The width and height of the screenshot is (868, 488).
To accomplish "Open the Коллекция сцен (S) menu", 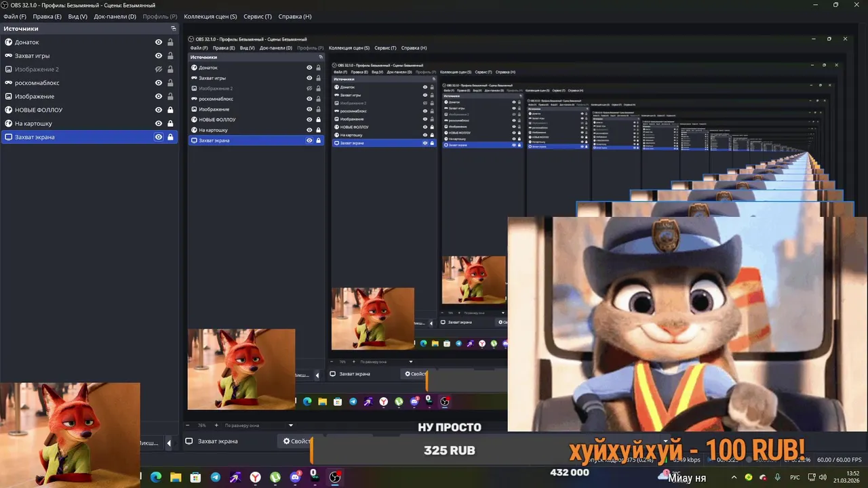I will (x=210, y=16).
